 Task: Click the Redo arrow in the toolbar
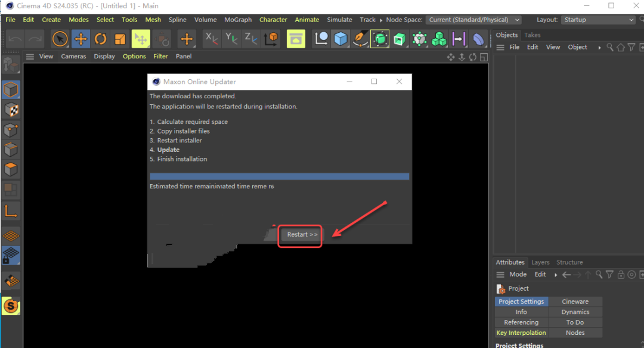[x=35, y=39]
